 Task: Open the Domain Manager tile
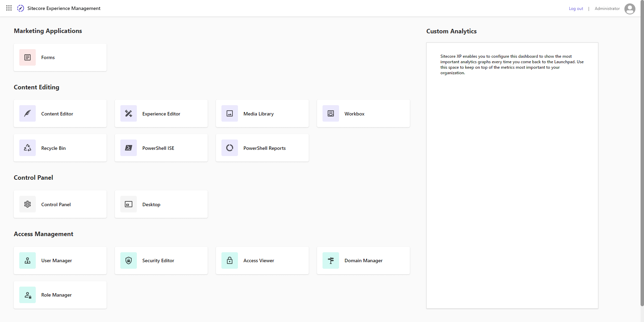tap(363, 260)
